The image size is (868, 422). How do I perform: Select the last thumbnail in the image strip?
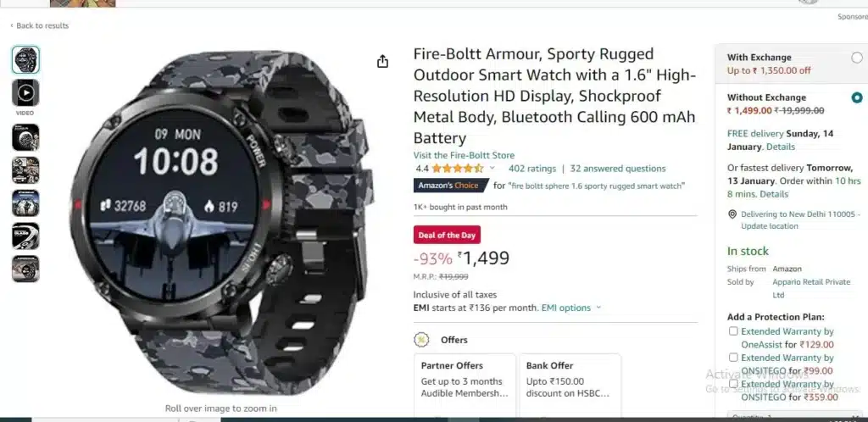pyautogui.click(x=25, y=269)
